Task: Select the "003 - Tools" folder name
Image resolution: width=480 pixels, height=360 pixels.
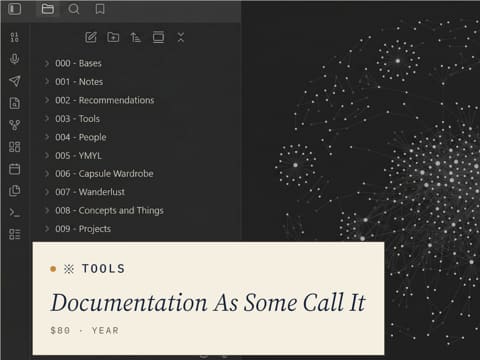Action: coord(77,119)
